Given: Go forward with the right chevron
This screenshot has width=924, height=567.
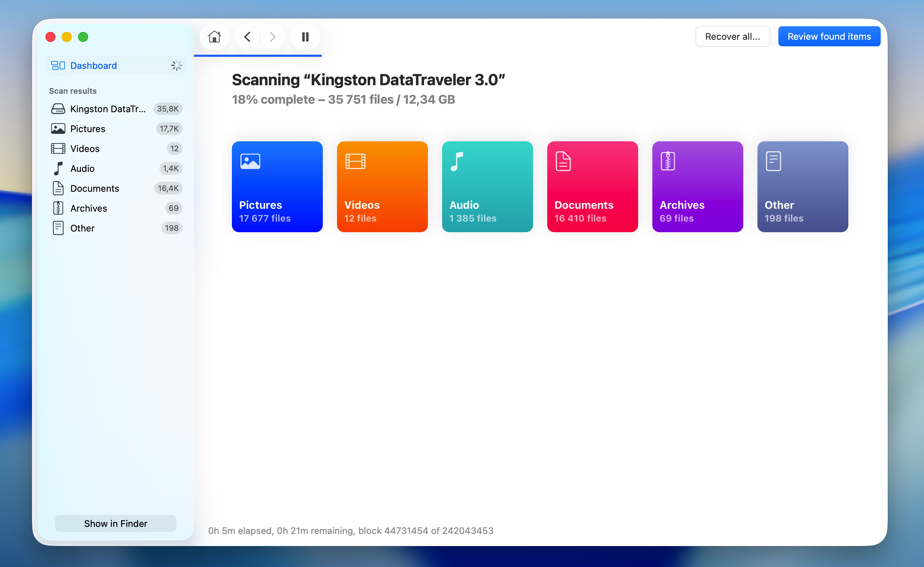Looking at the screenshot, I should click(x=273, y=37).
